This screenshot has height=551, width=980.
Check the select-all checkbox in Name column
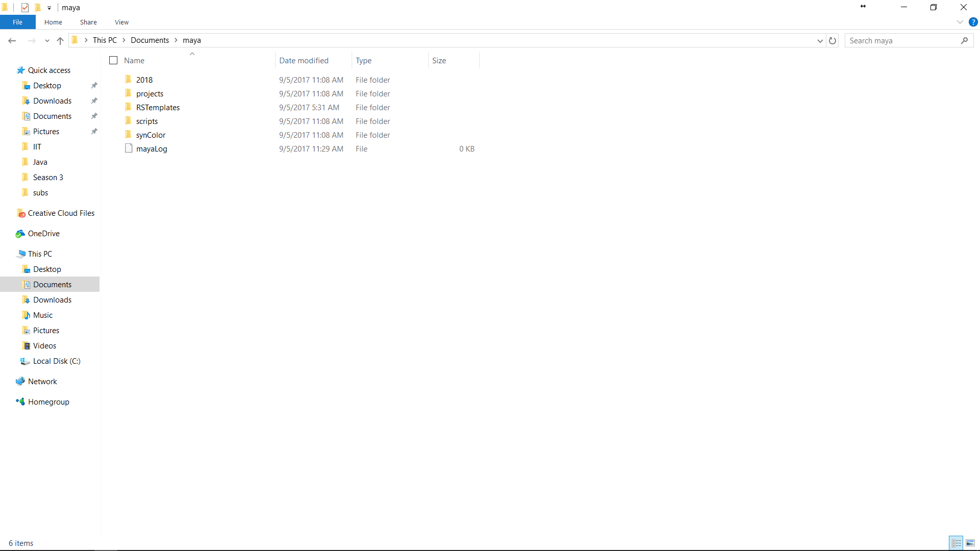(x=113, y=60)
